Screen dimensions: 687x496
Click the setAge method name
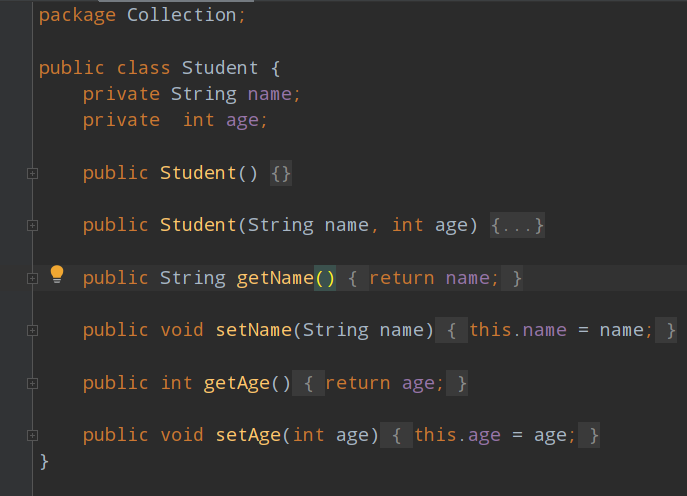click(x=247, y=435)
